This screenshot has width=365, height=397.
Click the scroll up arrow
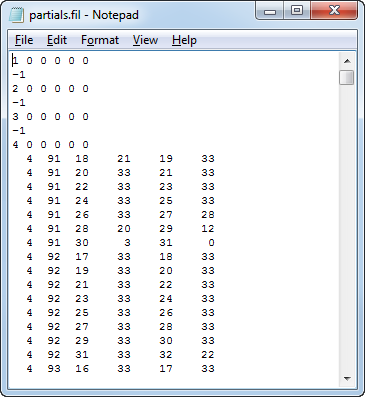(347, 61)
